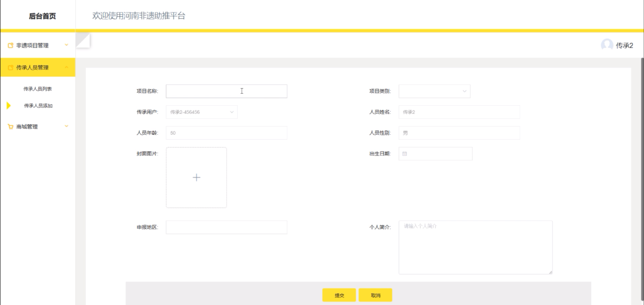Open the 项目类别 dropdown
This screenshot has height=305, width=644.
coord(435,91)
